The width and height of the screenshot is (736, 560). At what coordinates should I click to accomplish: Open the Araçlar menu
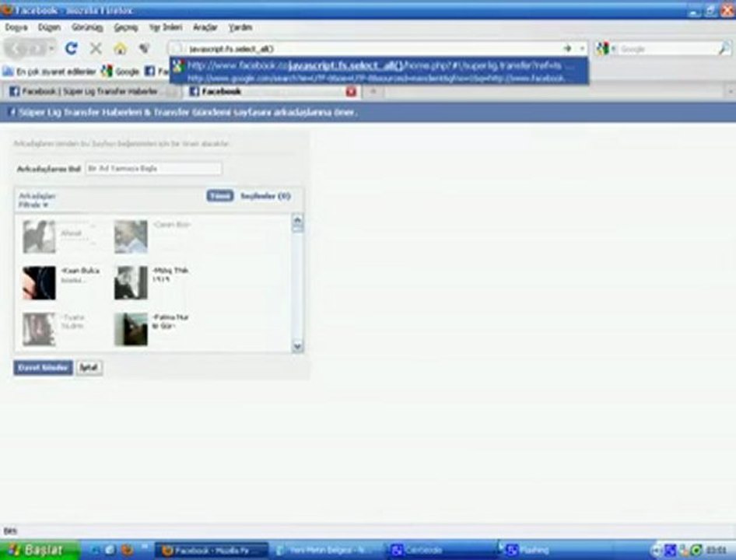(205, 27)
